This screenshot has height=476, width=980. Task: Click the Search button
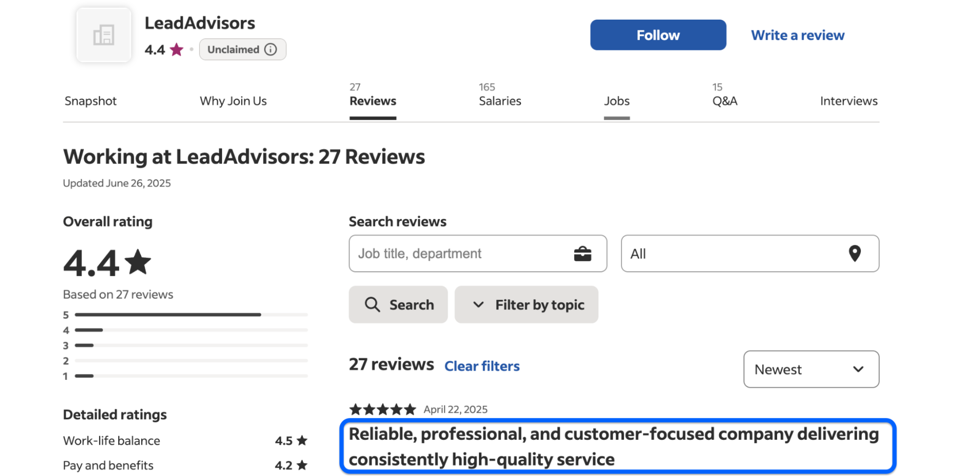coord(398,304)
